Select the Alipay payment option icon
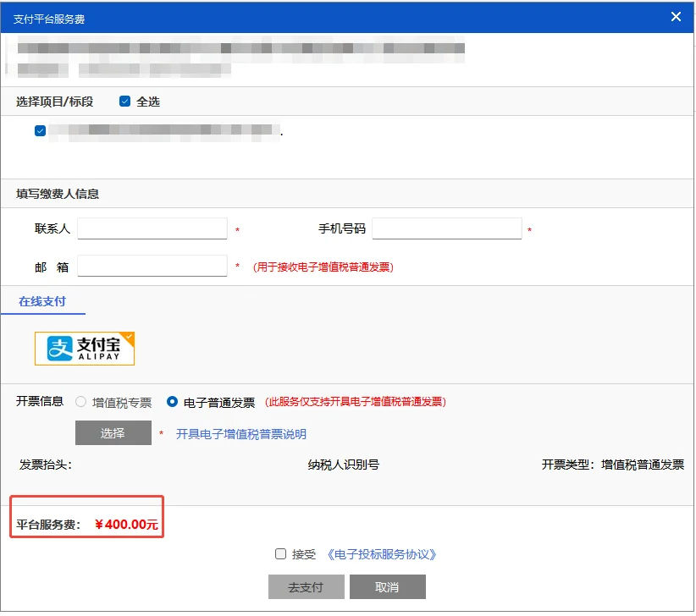 [84, 348]
